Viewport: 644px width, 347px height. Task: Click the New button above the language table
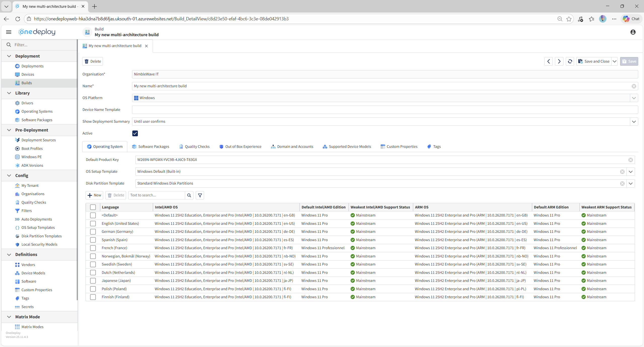94,195
